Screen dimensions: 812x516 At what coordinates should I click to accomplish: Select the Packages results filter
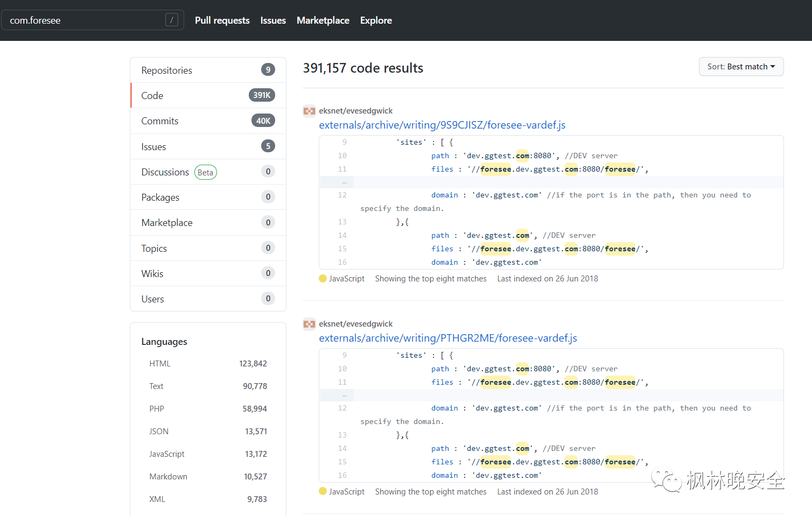pos(208,197)
